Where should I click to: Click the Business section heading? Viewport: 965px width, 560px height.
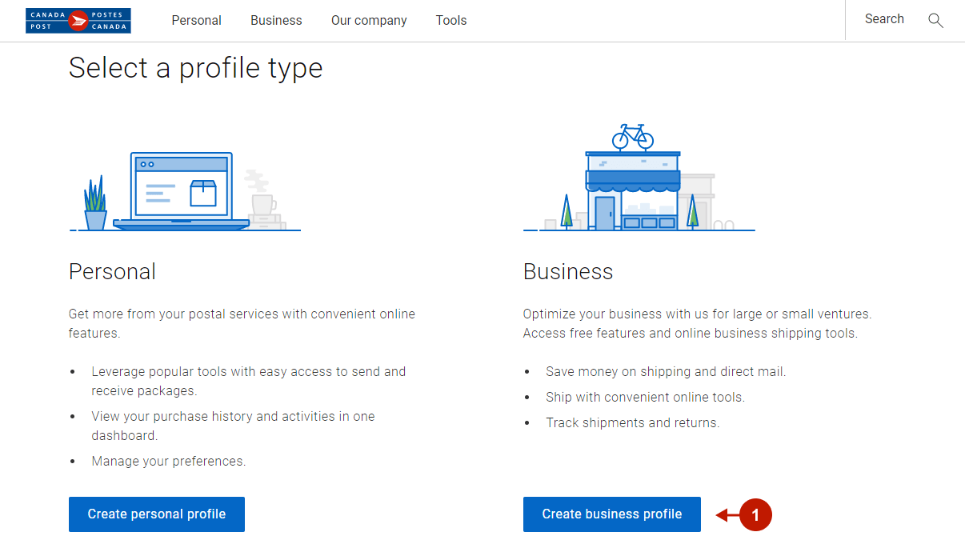[568, 272]
